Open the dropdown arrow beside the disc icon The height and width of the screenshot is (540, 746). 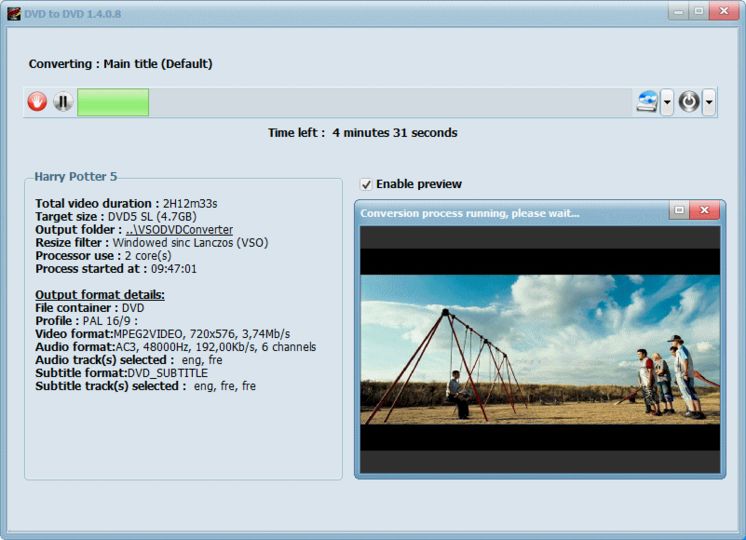coord(667,102)
